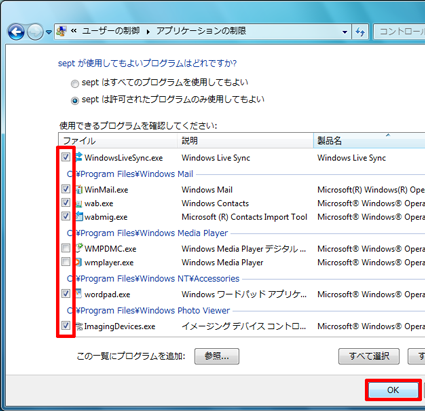The image size is (425, 411).
Task: Click the back navigation arrow
Action: click(16, 32)
